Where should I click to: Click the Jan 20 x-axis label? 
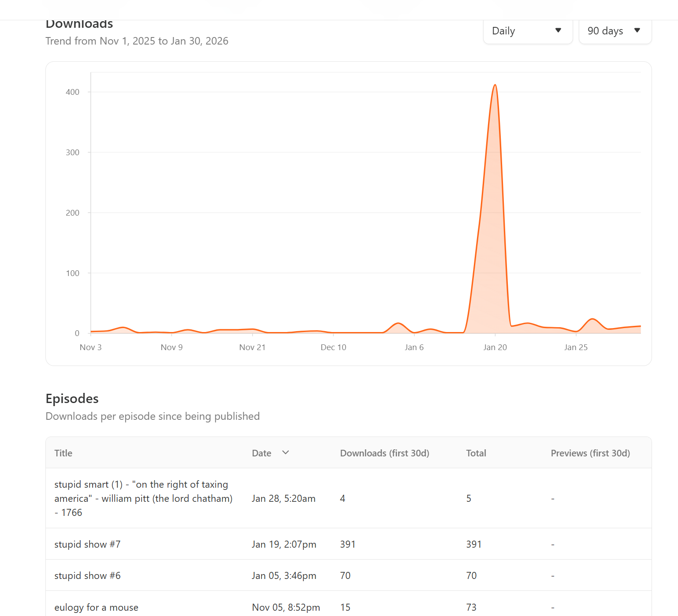[495, 347]
